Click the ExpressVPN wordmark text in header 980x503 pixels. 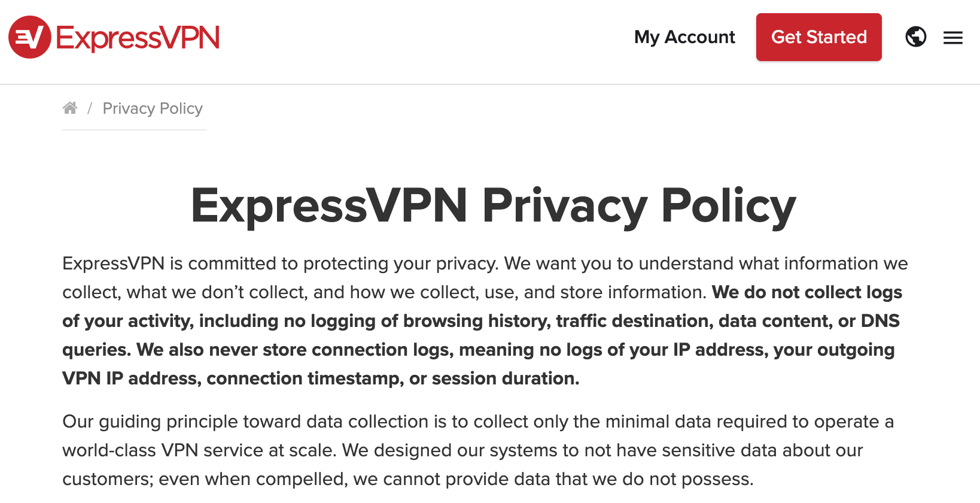coord(138,38)
